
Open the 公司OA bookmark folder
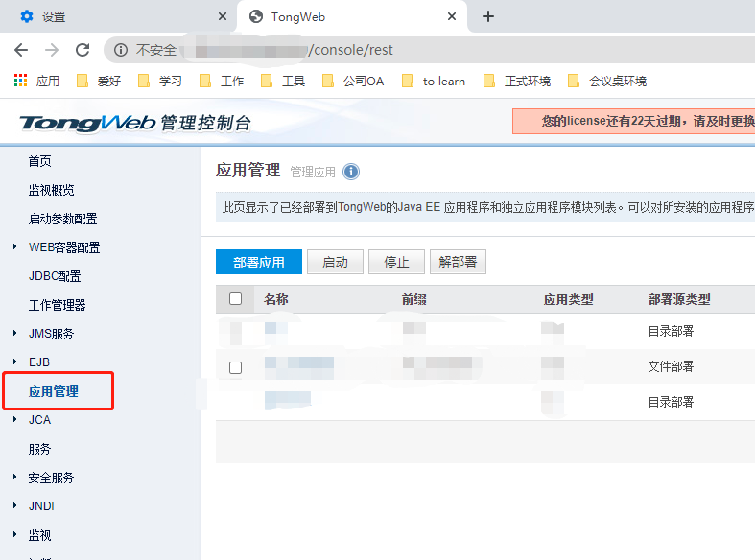(353, 81)
